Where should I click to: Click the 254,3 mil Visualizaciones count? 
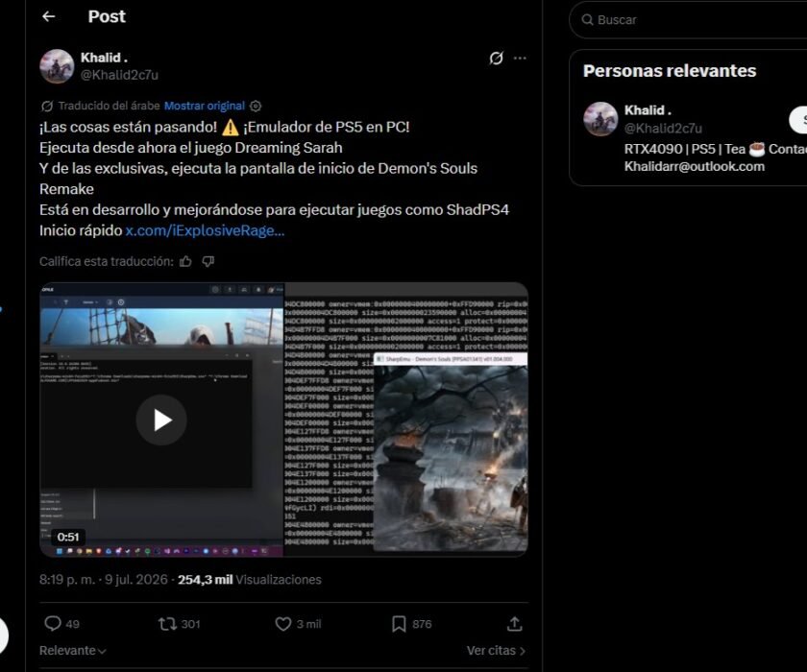250,580
